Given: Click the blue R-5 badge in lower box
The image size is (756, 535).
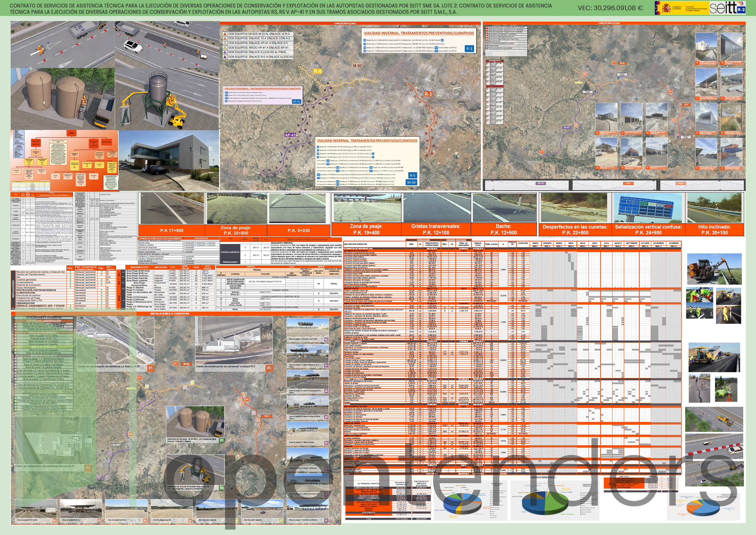Looking at the screenshot, I should pos(413,175).
